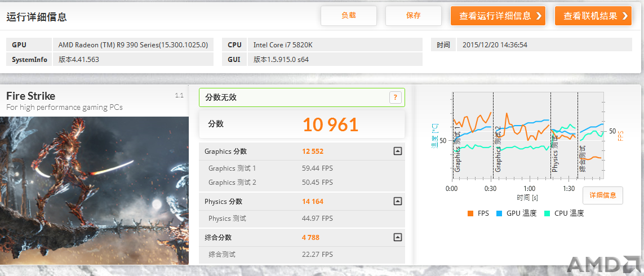Viewport: 644px width, 276px height.
Task: Click the 时间 [s] axis label
Action: 528,198
